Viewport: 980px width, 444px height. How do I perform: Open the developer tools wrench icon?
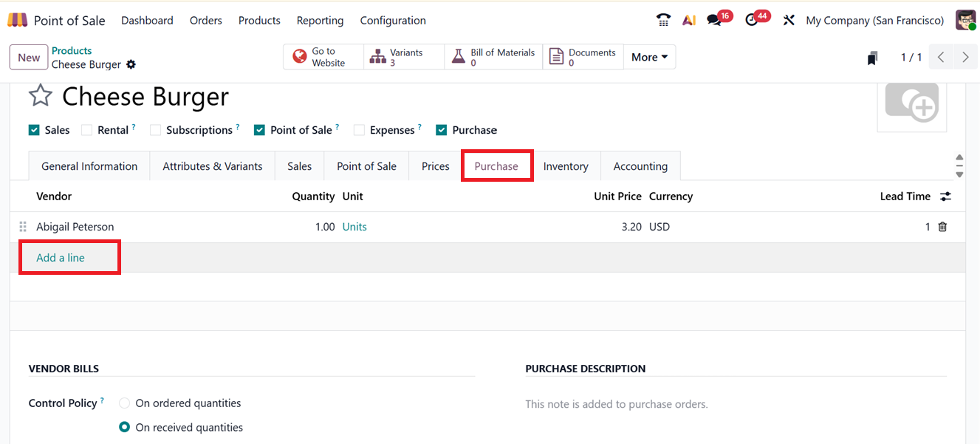tap(789, 20)
